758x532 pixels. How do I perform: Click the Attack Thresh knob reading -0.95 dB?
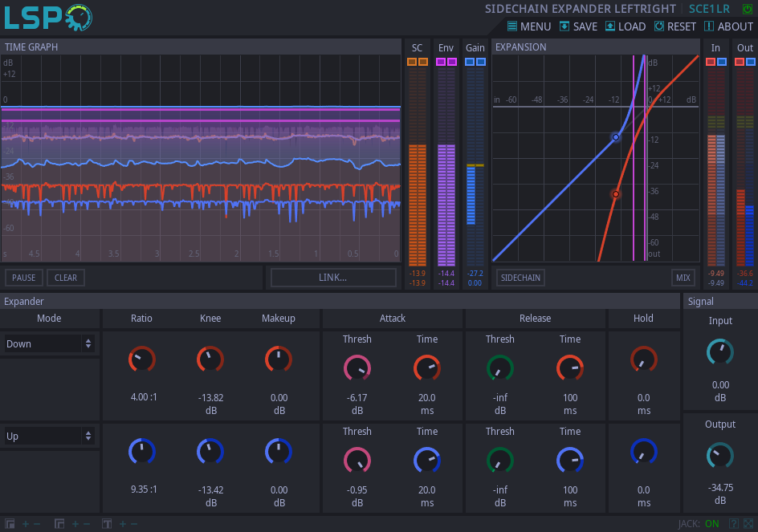click(357, 461)
